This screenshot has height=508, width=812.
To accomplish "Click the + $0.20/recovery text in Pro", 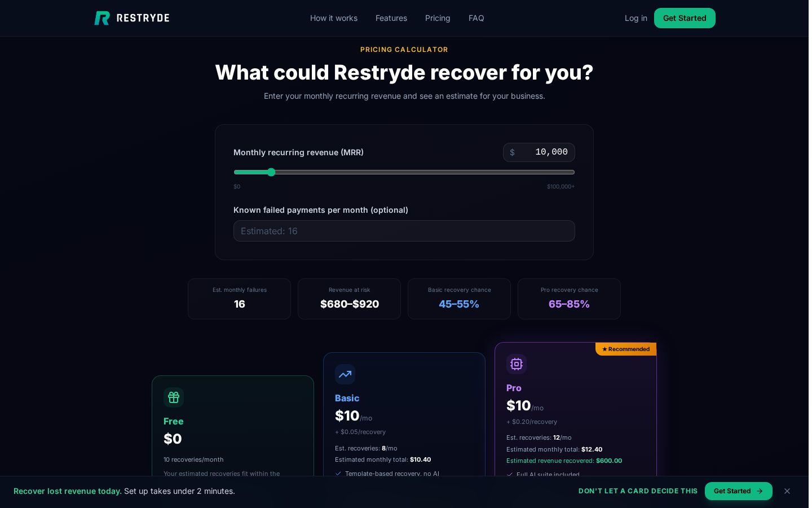I will pyautogui.click(x=532, y=422).
